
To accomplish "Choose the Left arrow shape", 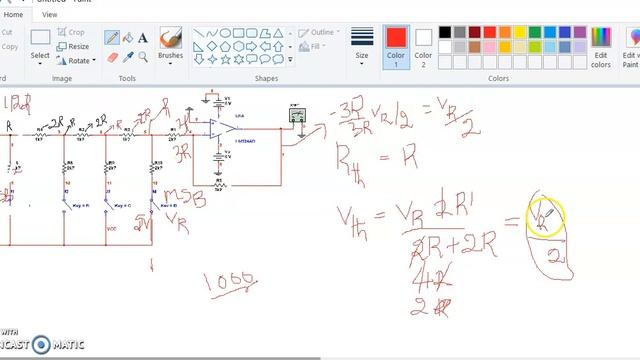I will (x=265, y=46).
